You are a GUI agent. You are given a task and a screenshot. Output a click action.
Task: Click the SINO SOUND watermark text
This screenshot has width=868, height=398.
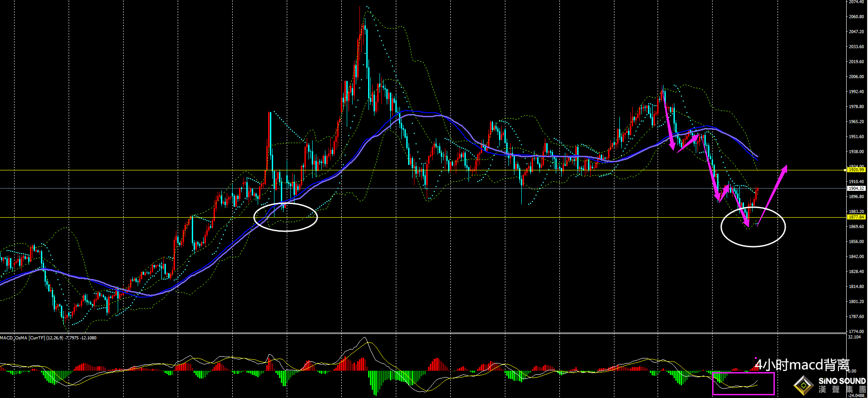coord(842,381)
